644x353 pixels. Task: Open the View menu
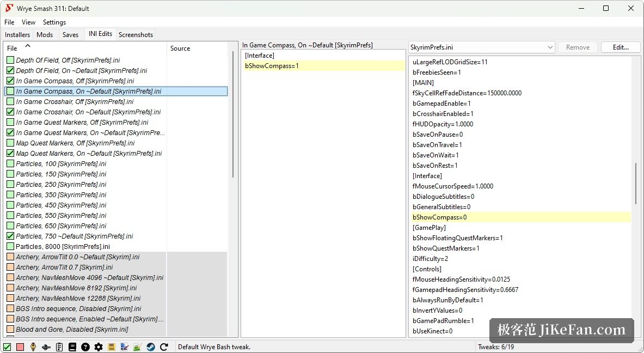click(28, 22)
